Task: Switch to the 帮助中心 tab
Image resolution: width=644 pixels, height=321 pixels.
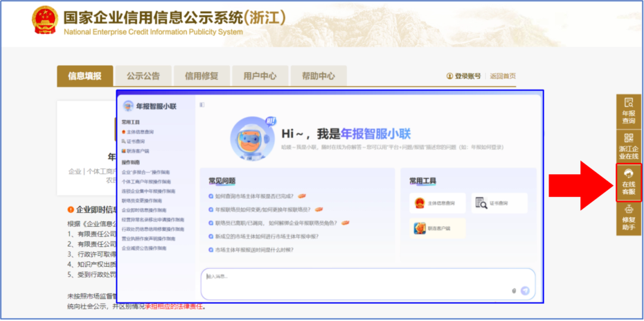Action: [x=318, y=76]
